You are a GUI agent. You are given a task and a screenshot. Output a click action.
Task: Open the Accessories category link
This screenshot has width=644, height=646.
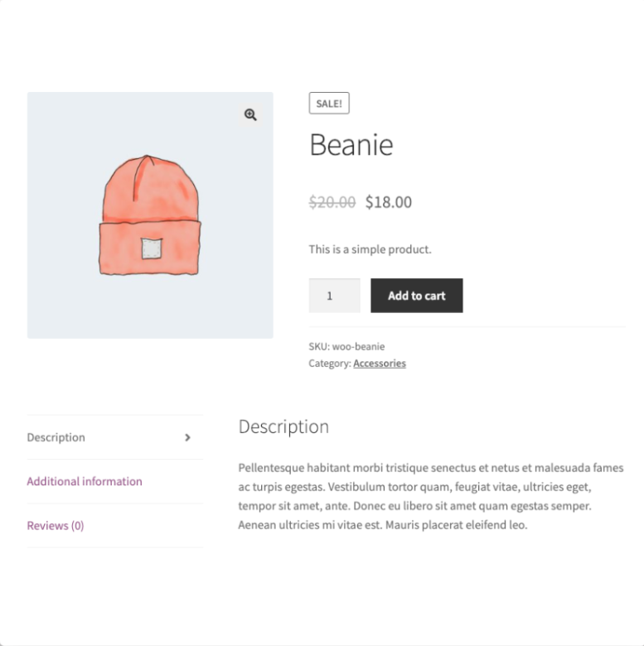tap(380, 363)
